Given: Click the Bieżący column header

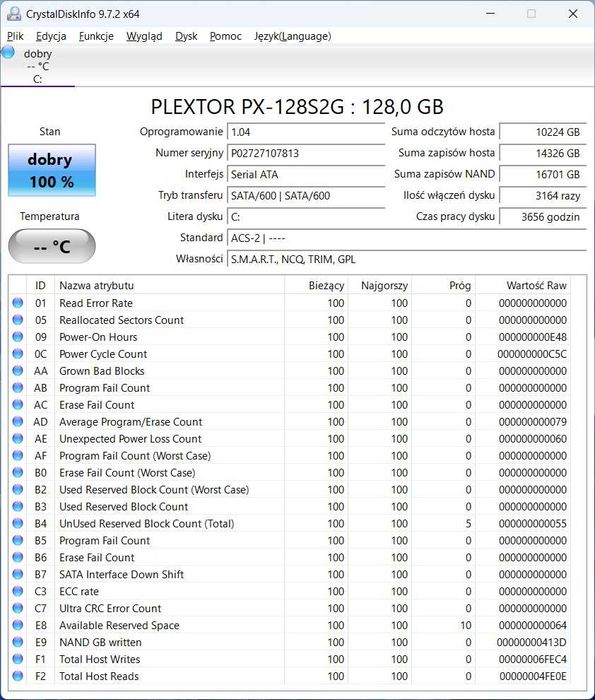Looking at the screenshot, I should [316, 285].
